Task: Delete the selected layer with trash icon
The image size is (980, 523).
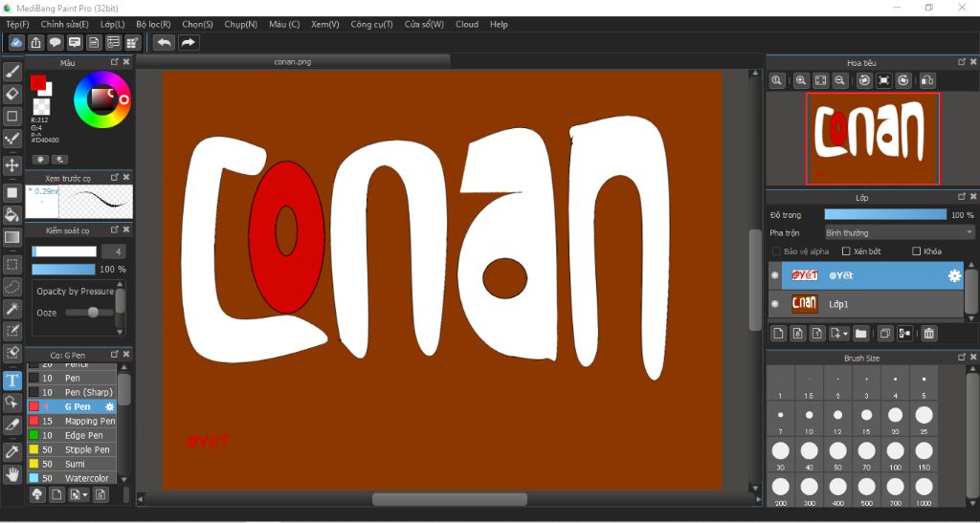Action: (x=928, y=334)
